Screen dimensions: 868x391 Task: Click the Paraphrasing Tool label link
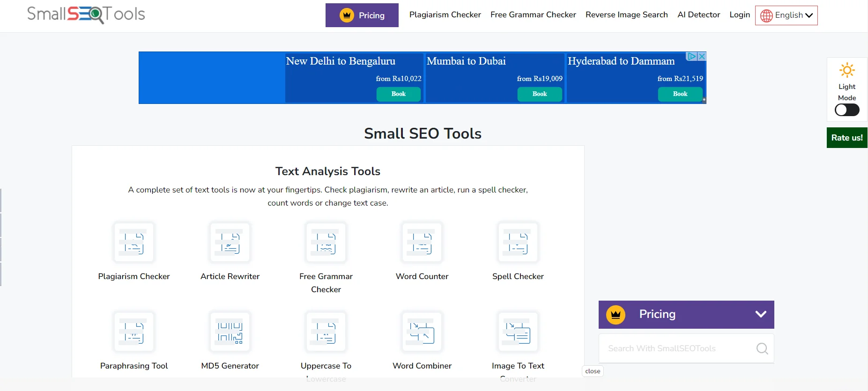(134, 366)
